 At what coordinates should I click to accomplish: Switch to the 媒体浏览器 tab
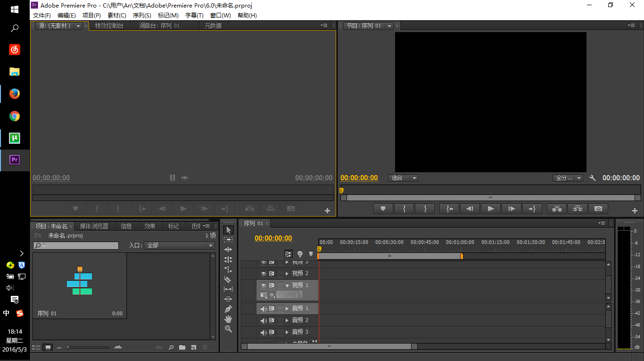(94, 226)
